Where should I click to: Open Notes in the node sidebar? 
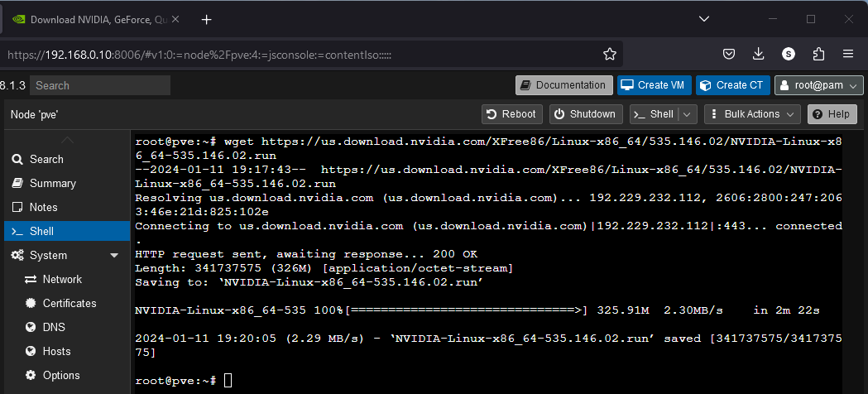pyautogui.click(x=67, y=207)
